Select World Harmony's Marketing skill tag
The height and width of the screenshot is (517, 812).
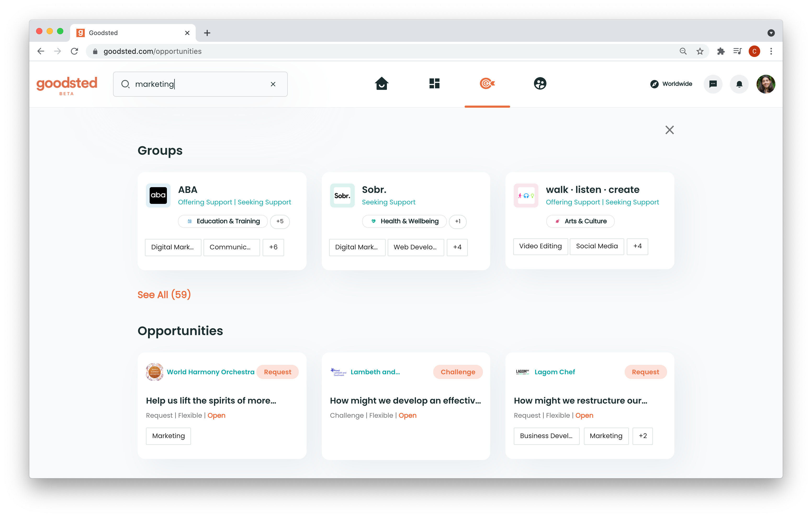169,436
